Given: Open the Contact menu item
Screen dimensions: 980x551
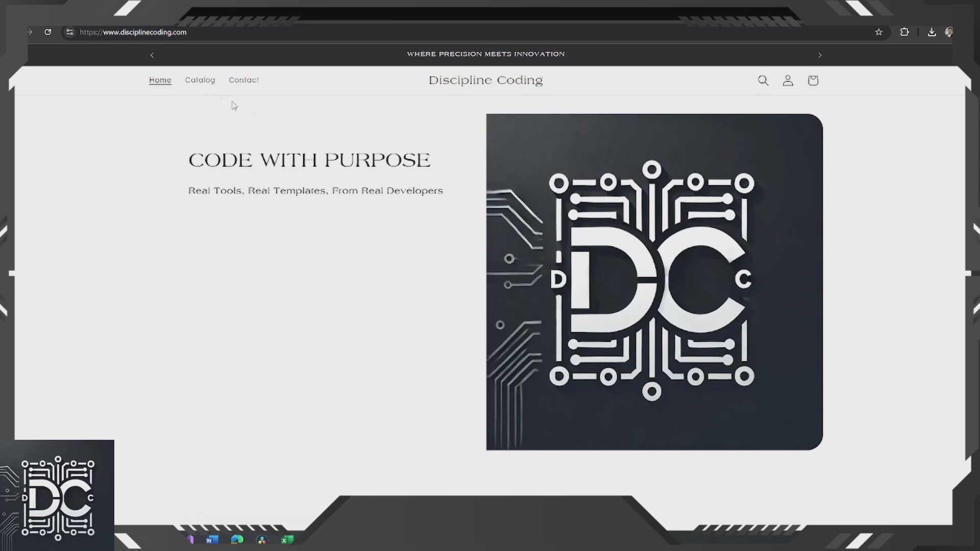Looking at the screenshot, I should pyautogui.click(x=244, y=80).
